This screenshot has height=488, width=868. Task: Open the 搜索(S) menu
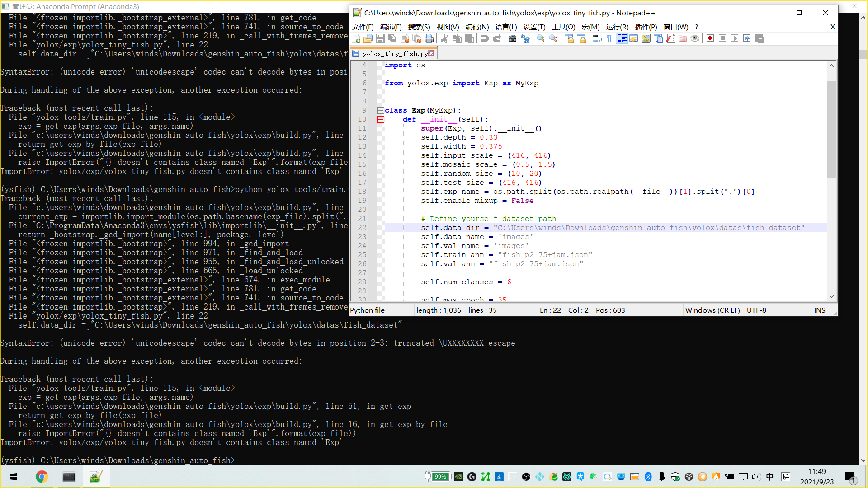pyautogui.click(x=419, y=27)
